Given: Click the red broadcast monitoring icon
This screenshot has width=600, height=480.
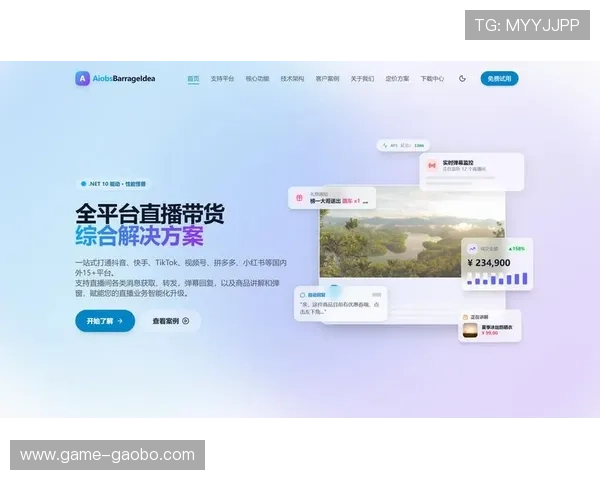Looking at the screenshot, I should click(432, 165).
